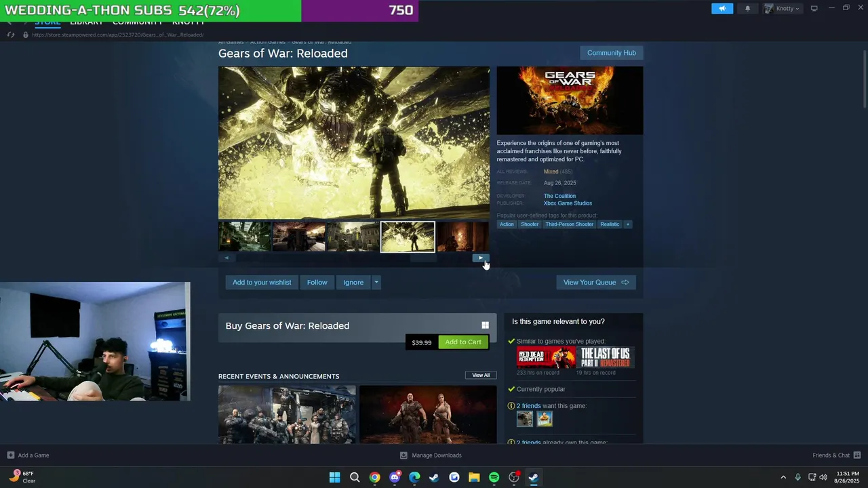Click the thumbnail strip right arrow

(481, 258)
